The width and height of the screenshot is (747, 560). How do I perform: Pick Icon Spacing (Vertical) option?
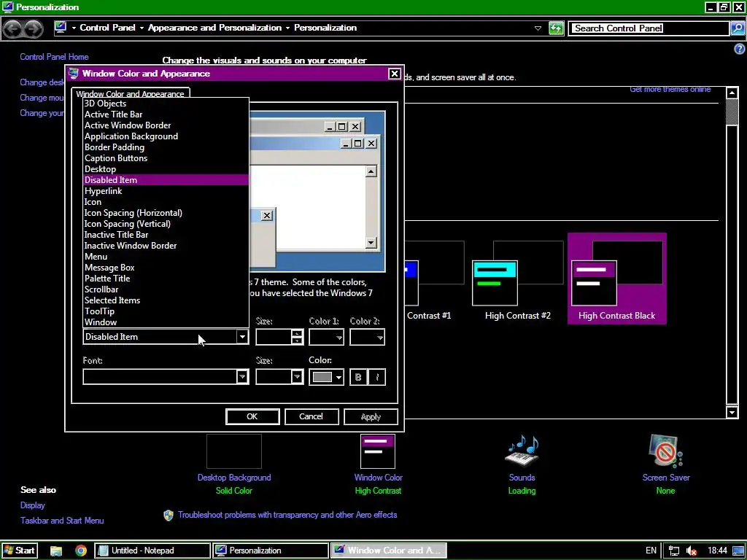[x=166, y=224]
